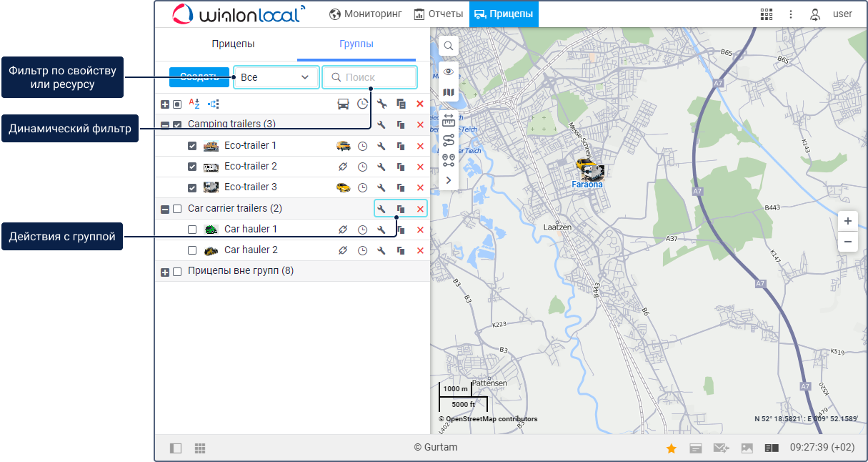This screenshot has height=462, width=868.
Task: Uncheck the Eco-trailer 2 checkbox
Action: click(x=192, y=167)
